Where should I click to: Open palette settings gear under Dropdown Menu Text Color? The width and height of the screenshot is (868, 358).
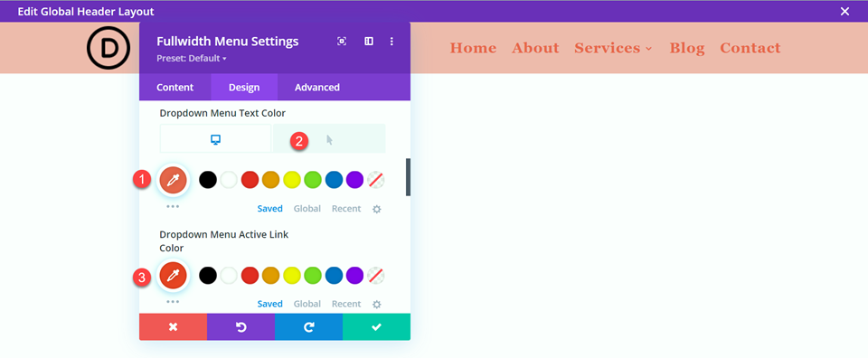[377, 209]
